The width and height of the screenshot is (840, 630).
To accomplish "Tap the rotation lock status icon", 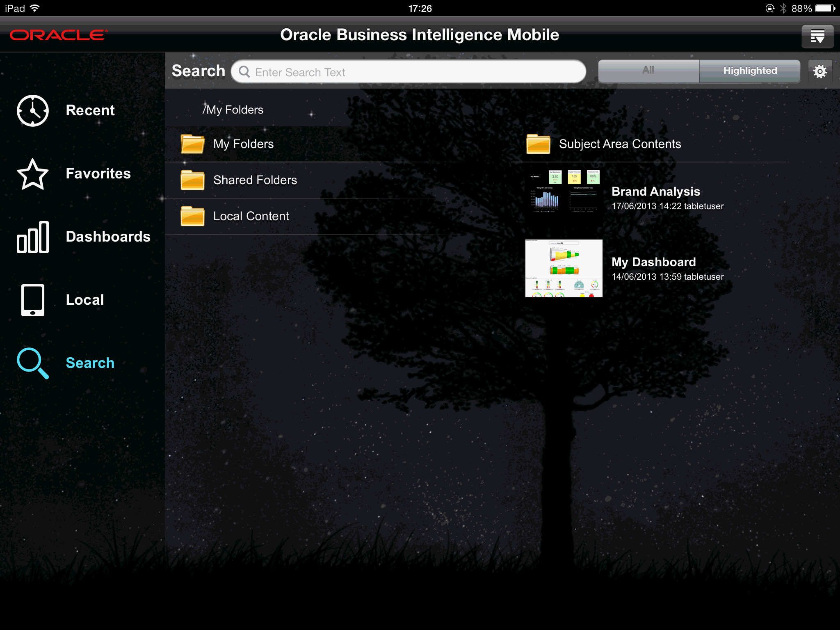I will [770, 8].
